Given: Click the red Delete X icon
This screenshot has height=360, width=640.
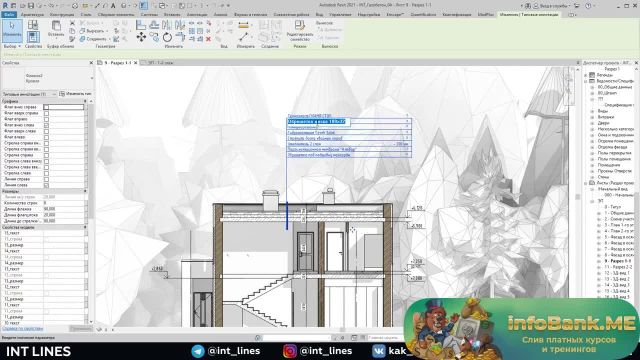Looking at the screenshot, I should click(208, 39).
